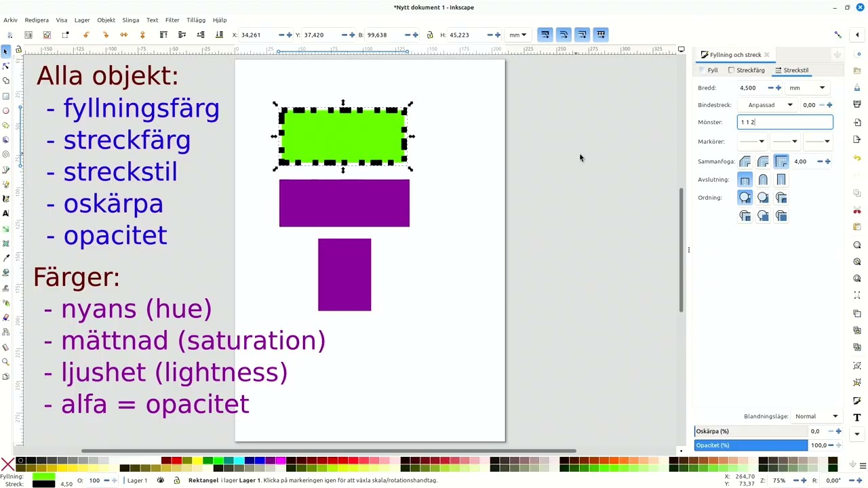The image size is (868, 488).
Task: Click the Import icon in command bar
Action: [x=857, y=122]
